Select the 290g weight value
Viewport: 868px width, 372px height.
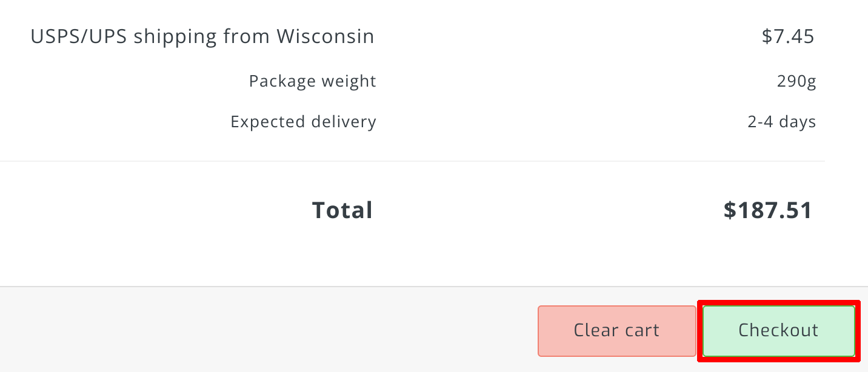[796, 81]
